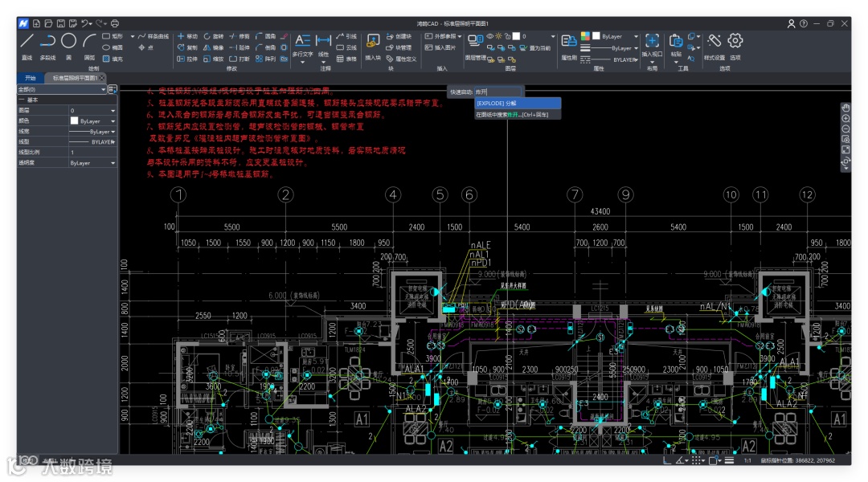Open the 透明度 ByLayer dropdown in properties
This screenshot has height=482, width=868.
[113, 163]
